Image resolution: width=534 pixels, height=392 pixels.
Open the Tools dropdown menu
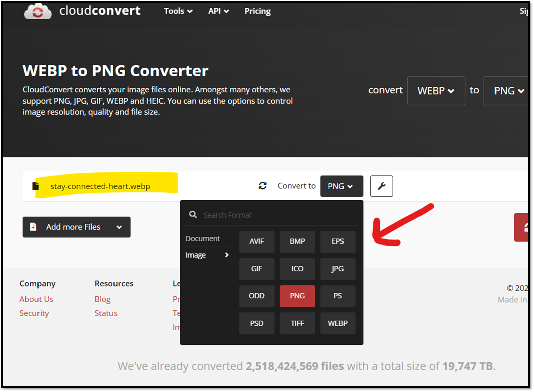(178, 11)
